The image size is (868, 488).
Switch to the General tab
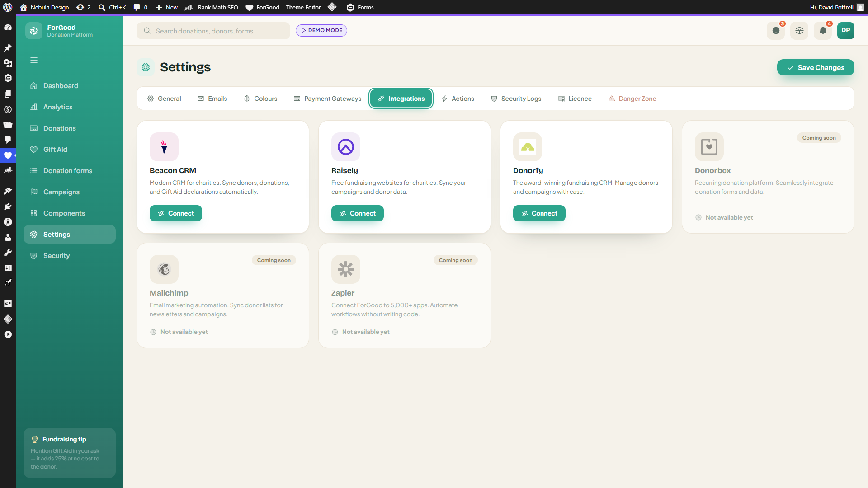[164, 99]
